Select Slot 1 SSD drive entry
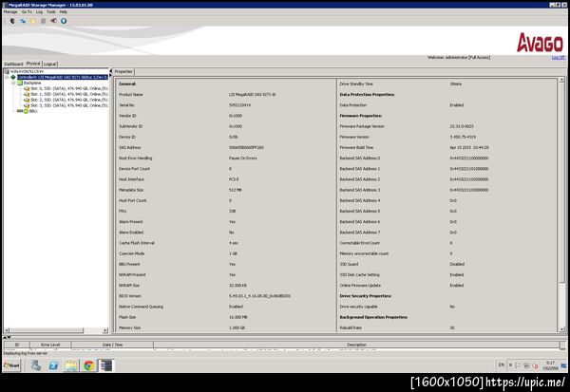The width and height of the screenshot is (570, 392). [x=69, y=94]
